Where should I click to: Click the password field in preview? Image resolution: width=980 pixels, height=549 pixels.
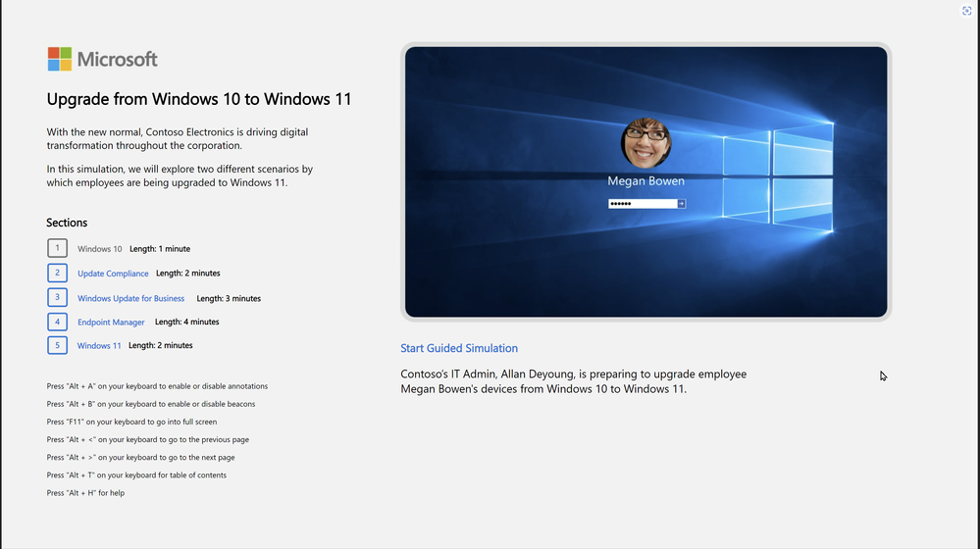pos(642,204)
